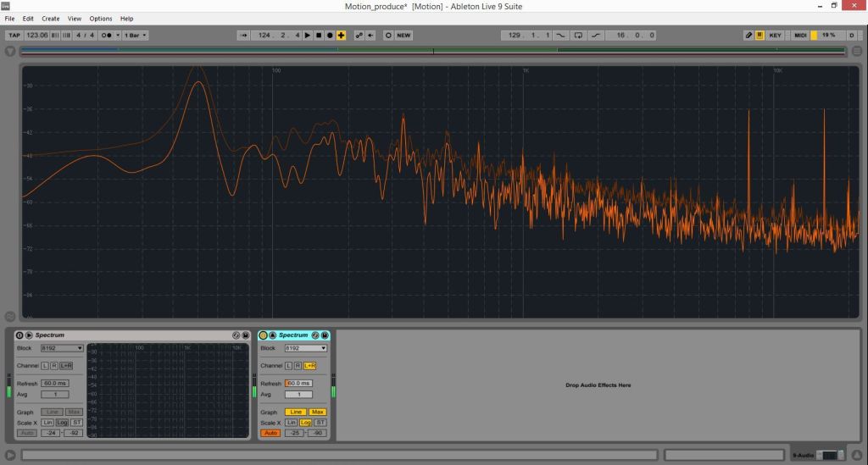Collapse the active Spectrum display with the triangle button
The image size is (868, 465).
[272, 335]
